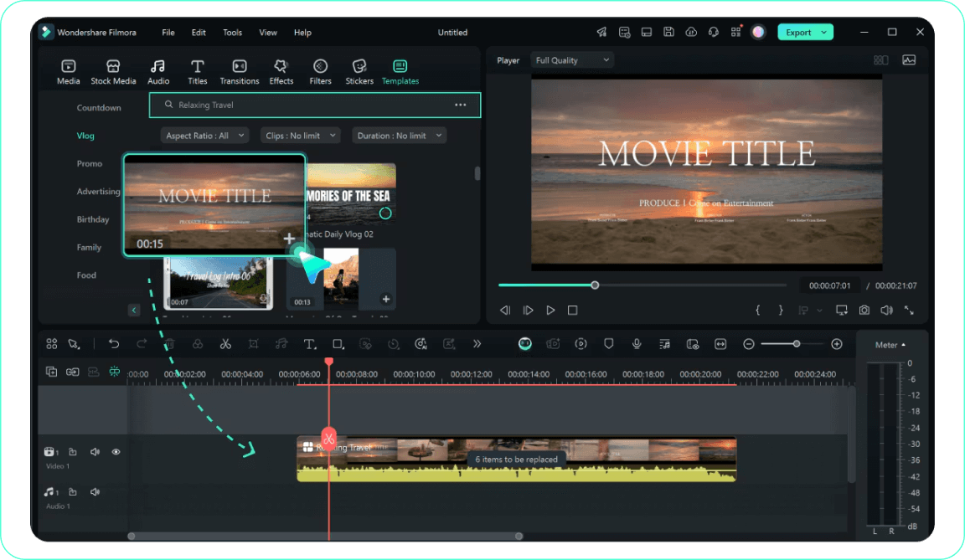Toggle visibility of the Video 1 track

pos(116,452)
